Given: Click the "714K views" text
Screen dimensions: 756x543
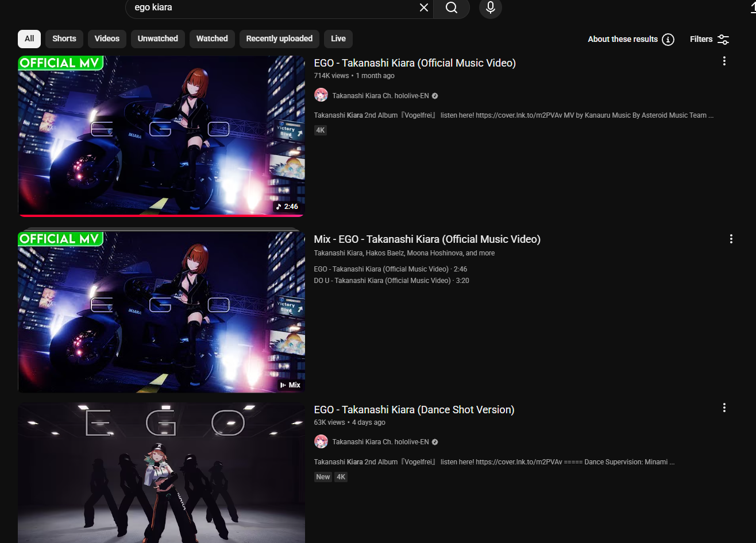Looking at the screenshot, I should pos(331,76).
